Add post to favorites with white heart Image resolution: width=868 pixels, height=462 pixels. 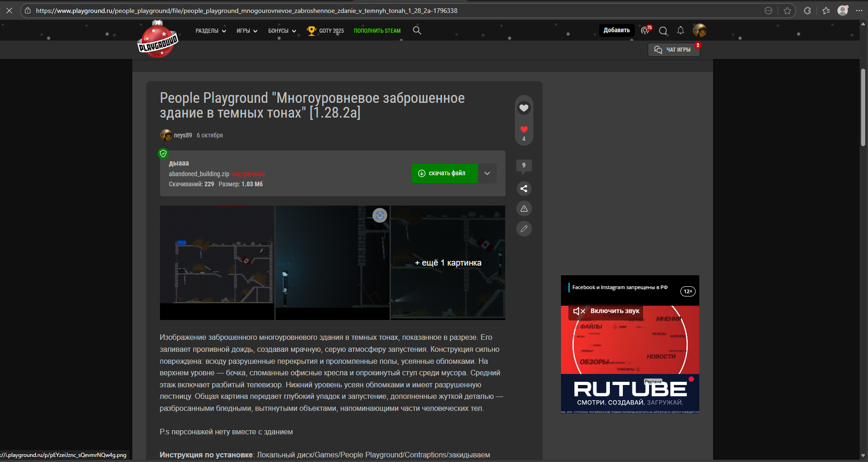pos(524,108)
